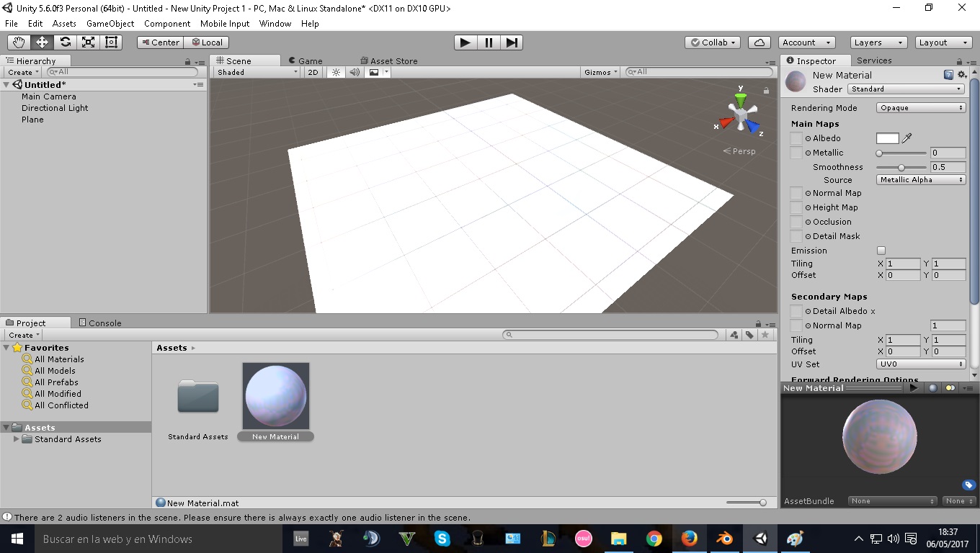The height and width of the screenshot is (553, 980).
Task: Open the Layers dropdown
Action: click(x=878, y=42)
